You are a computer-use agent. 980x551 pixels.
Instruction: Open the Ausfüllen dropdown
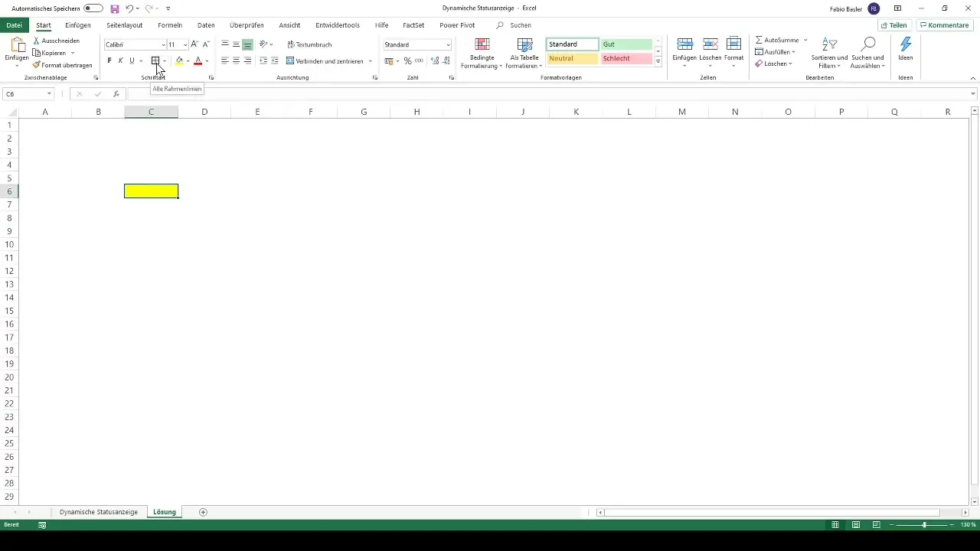pos(775,52)
